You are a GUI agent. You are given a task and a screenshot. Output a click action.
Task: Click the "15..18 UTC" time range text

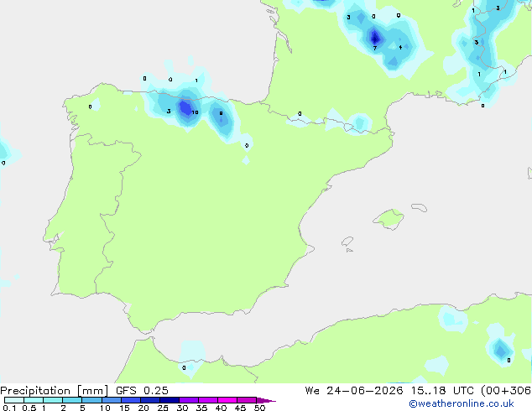point(442,391)
